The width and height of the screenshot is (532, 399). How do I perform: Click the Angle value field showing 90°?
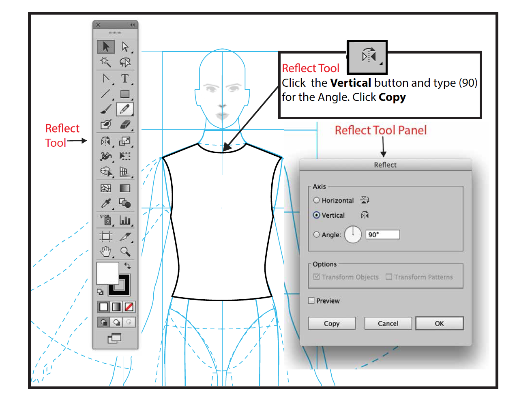coord(383,235)
